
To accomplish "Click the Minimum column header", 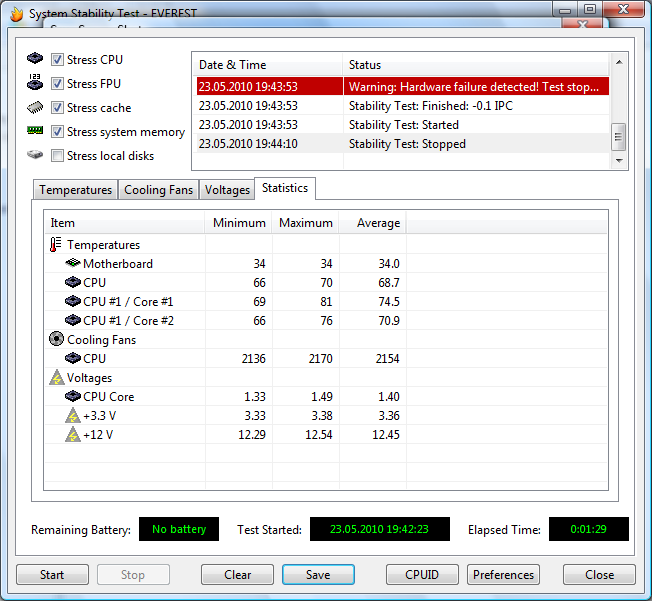I will point(239,223).
